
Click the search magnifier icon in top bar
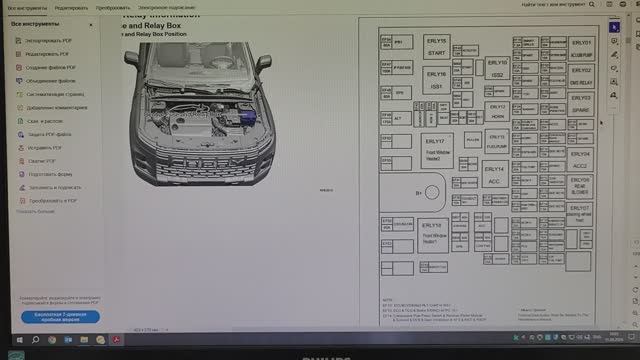(x=591, y=4)
